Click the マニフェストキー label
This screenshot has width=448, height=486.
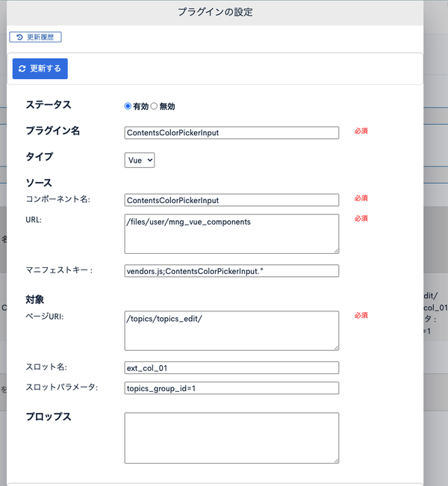59,270
